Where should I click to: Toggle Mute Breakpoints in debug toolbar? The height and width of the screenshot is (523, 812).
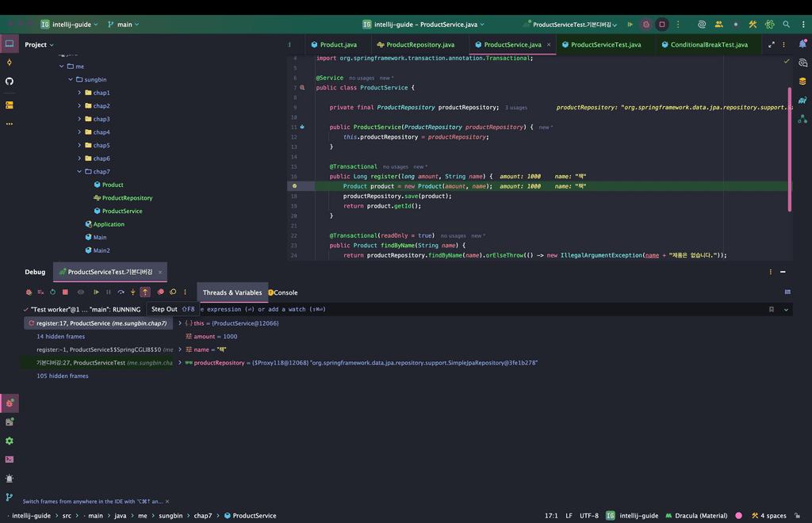(x=173, y=292)
